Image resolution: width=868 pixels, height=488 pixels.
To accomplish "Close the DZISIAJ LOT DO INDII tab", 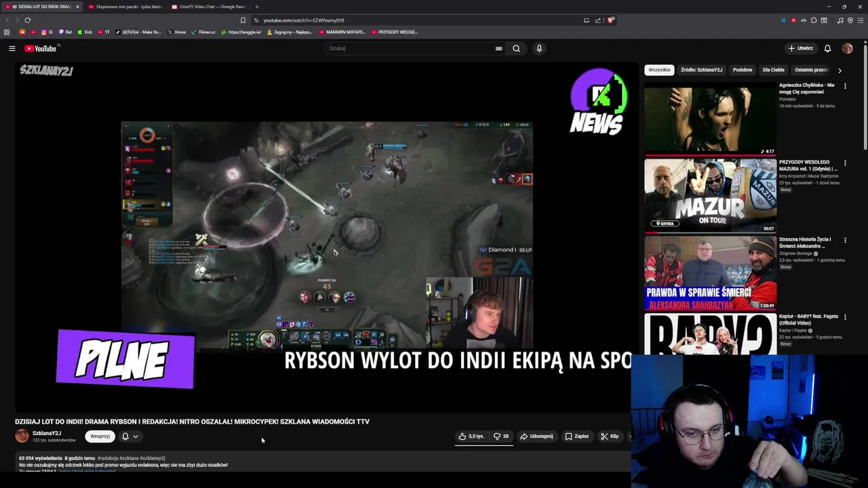I will [x=77, y=7].
